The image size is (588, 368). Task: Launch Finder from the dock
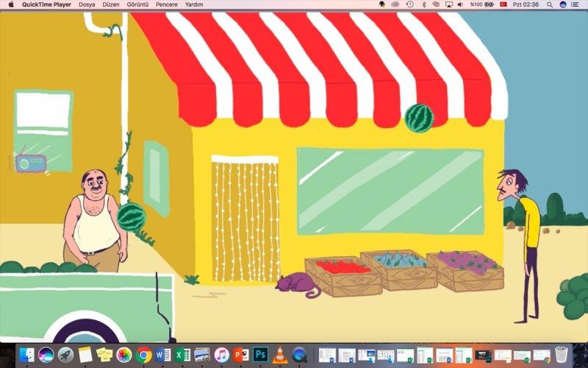(x=27, y=355)
